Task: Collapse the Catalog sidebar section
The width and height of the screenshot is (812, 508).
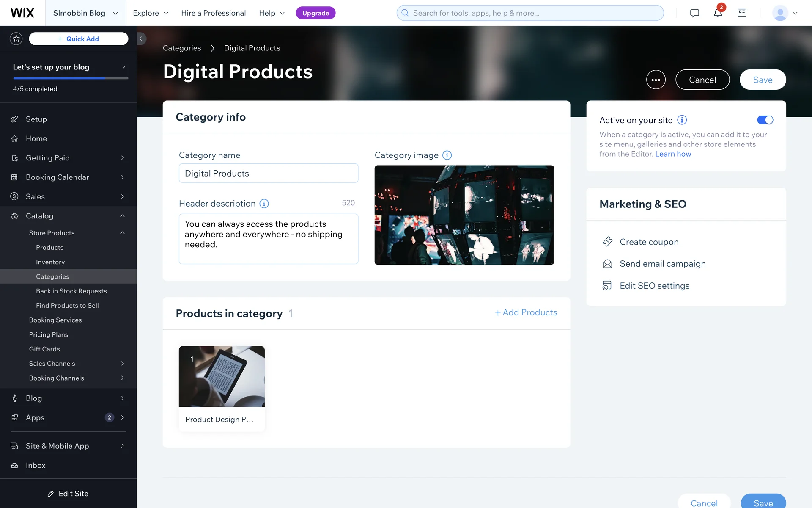Action: tap(122, 216)
